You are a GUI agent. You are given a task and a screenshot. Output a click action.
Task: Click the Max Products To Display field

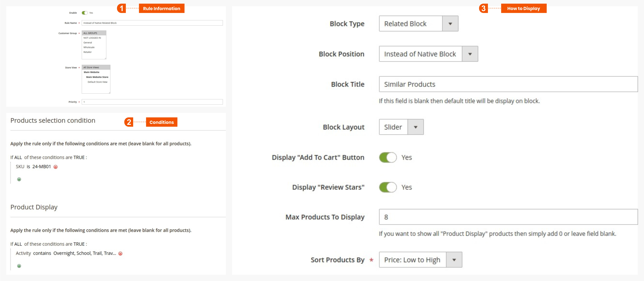[x=508, y=217]
